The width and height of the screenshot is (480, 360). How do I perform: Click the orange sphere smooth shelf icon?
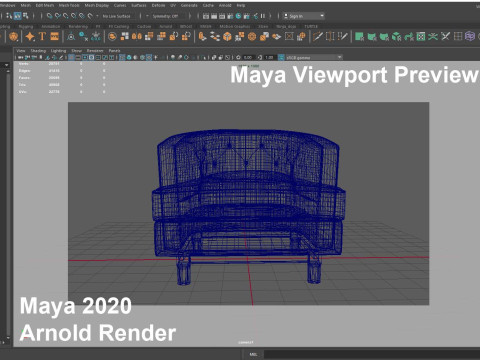coord(252,36)
